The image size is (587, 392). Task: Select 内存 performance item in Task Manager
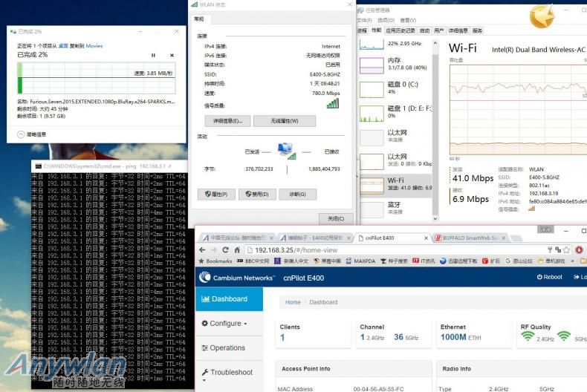click(x=395, y=65)
